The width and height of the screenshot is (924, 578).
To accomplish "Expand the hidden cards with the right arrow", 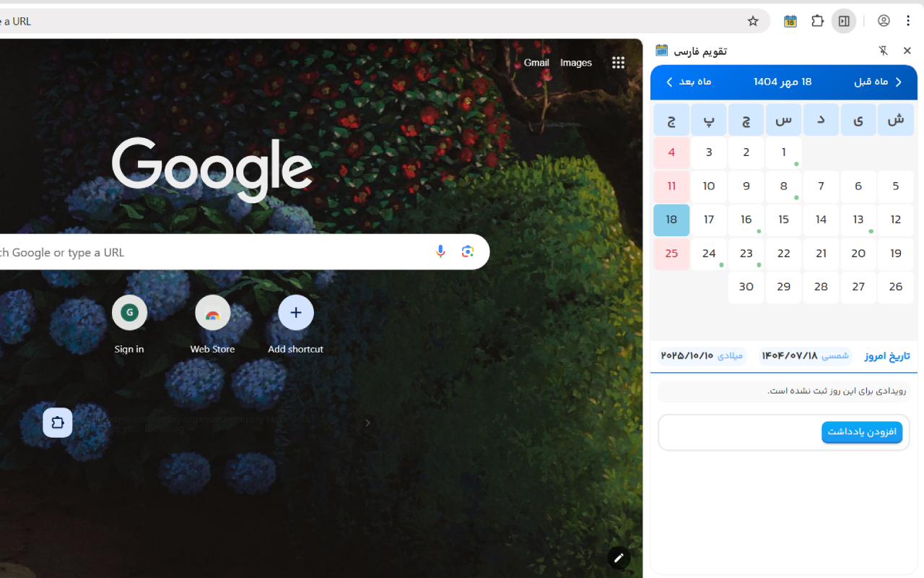I will 368,423.
